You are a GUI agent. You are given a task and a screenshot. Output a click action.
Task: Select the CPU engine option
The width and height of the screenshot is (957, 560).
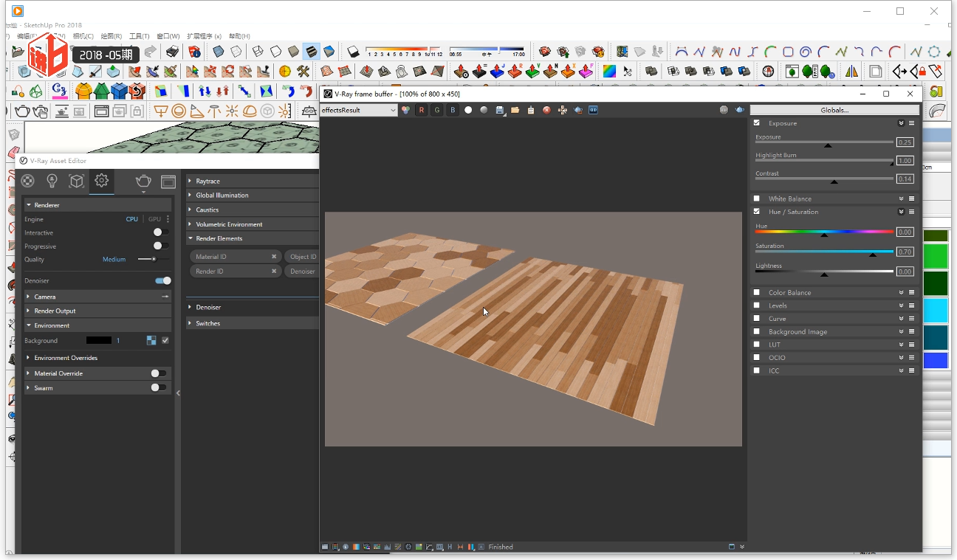[x=131, y=219]
